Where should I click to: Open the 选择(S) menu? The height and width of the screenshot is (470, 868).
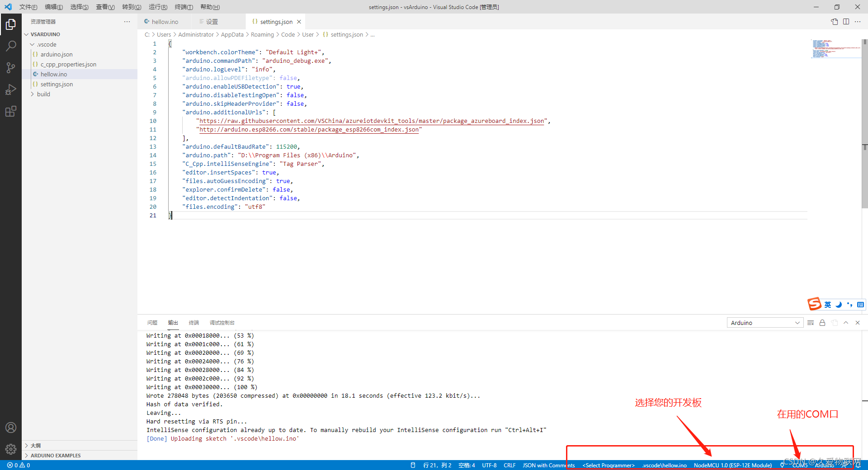tap(80, 7)
